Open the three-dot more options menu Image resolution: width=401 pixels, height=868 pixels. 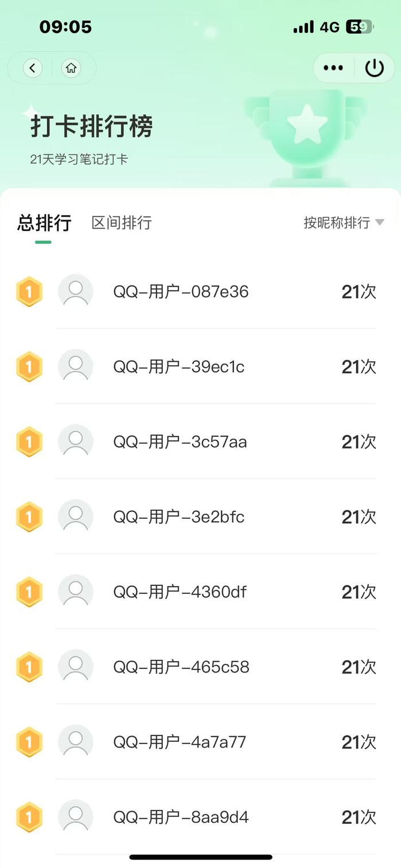point(333,68)
